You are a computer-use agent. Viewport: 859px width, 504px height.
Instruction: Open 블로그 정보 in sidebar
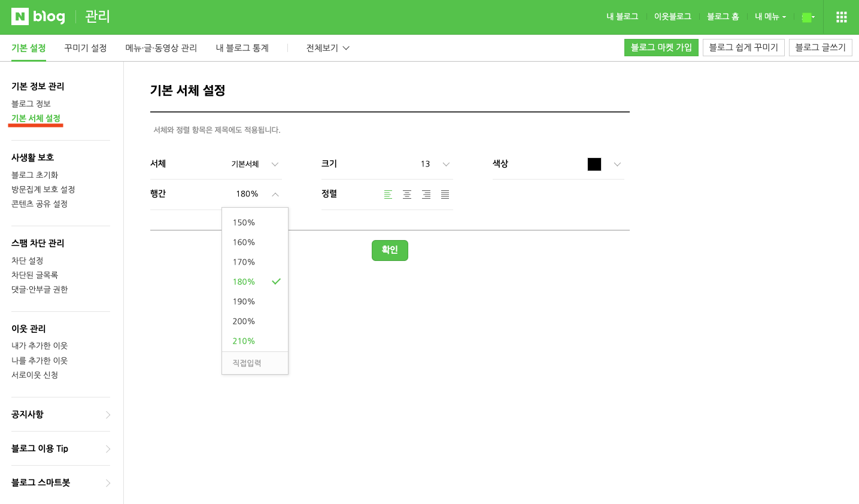pos(31,104)
